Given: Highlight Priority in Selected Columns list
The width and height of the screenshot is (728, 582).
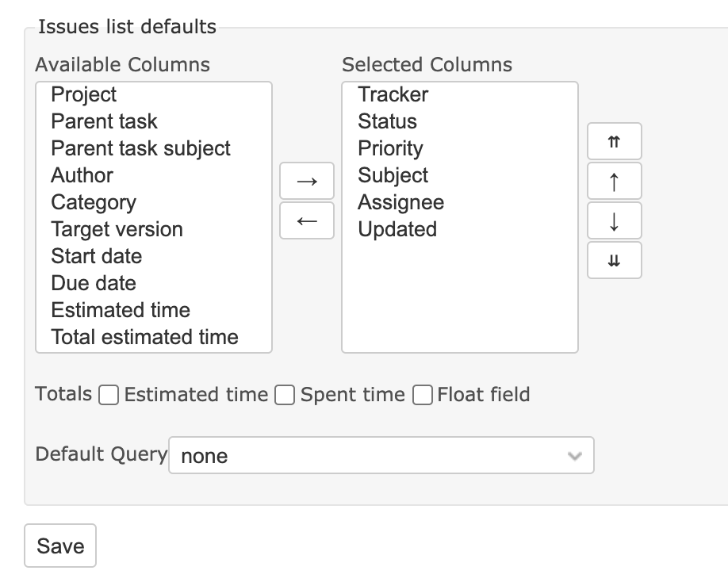Looking at the screenshot, I should (390, 149).
